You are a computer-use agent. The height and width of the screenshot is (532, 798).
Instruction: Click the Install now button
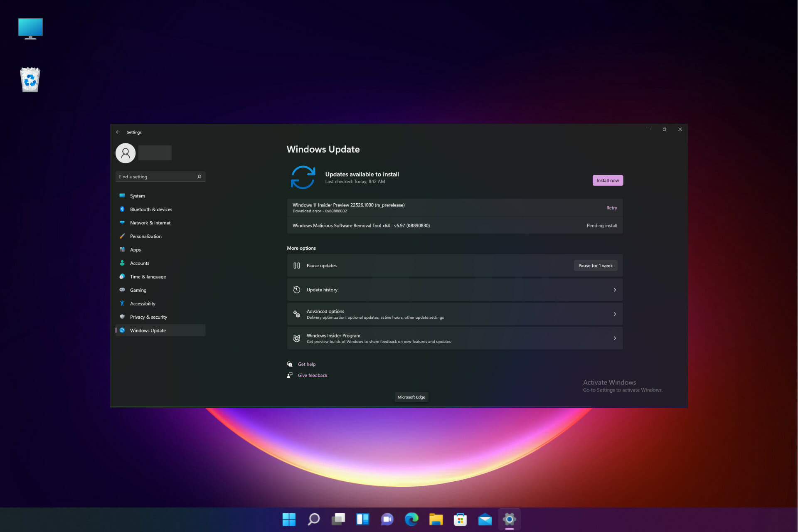pyautogui.click(x=608, y=180)
